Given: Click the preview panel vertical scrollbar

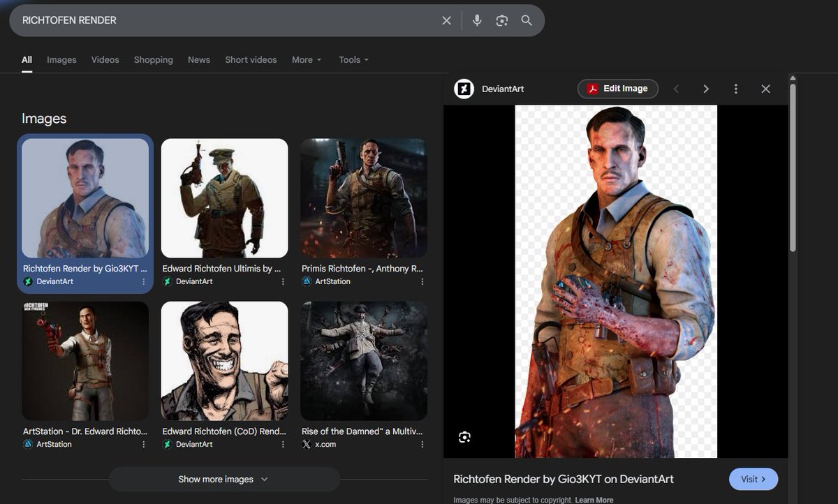Looking at the screenshot, I should [x=793, y=168].
